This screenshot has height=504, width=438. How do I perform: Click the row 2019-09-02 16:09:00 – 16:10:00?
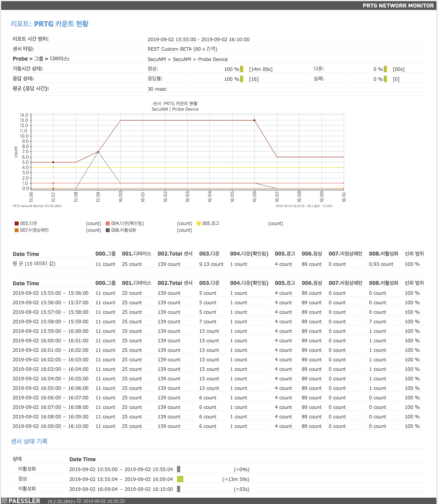point(219,426)
